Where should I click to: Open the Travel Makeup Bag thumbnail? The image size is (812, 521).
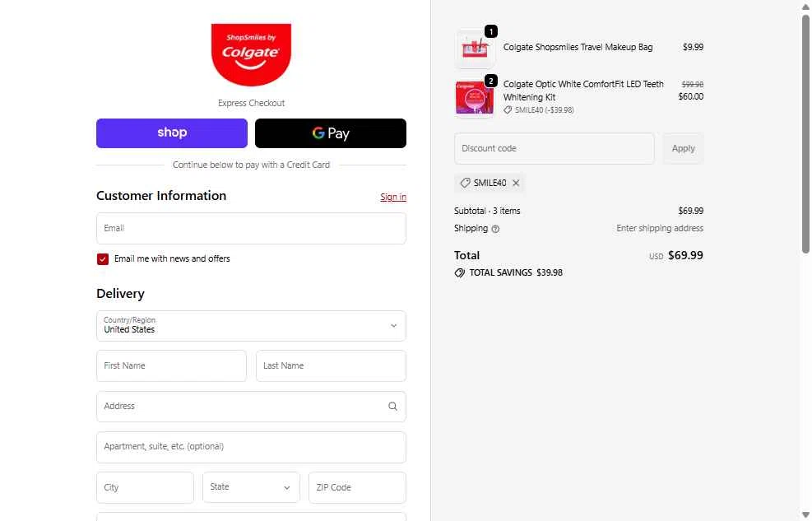475,49
